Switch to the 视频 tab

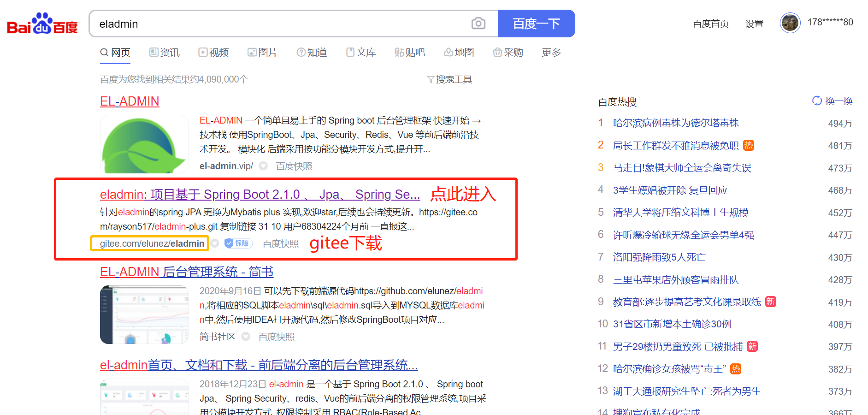pos(214,53)
